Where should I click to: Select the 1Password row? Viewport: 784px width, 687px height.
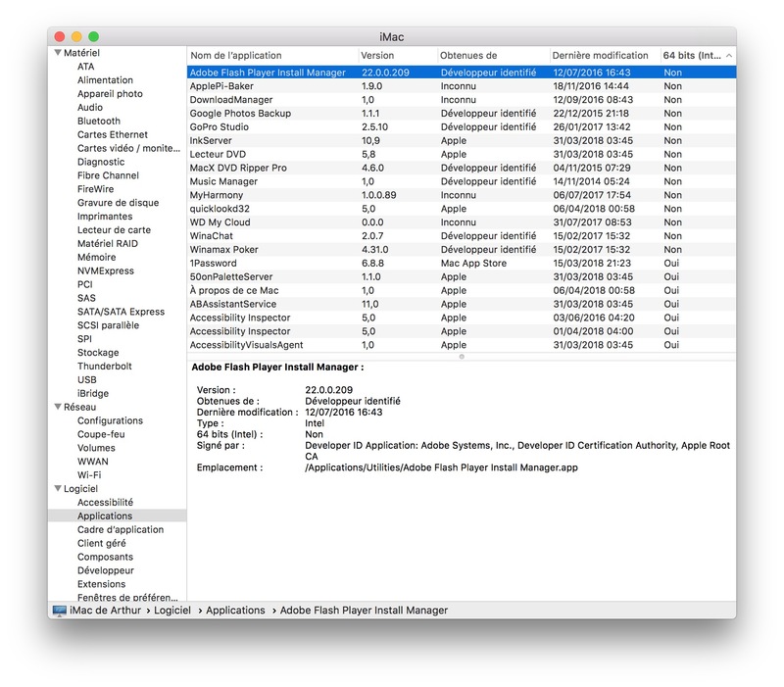click(x=462, y=263)
